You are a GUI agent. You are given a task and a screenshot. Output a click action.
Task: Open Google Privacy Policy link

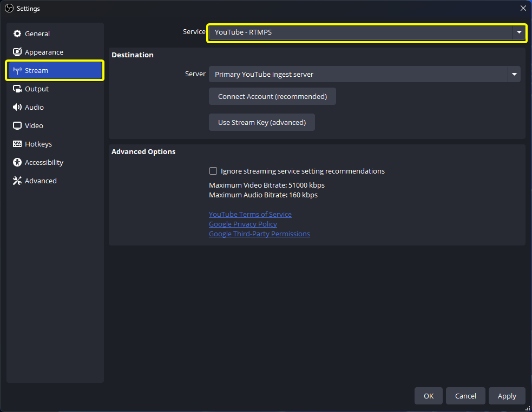click(243, 224)
